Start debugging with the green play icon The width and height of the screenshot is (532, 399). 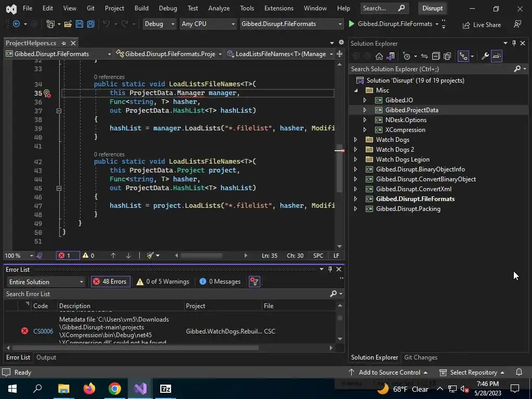(352, 24)
